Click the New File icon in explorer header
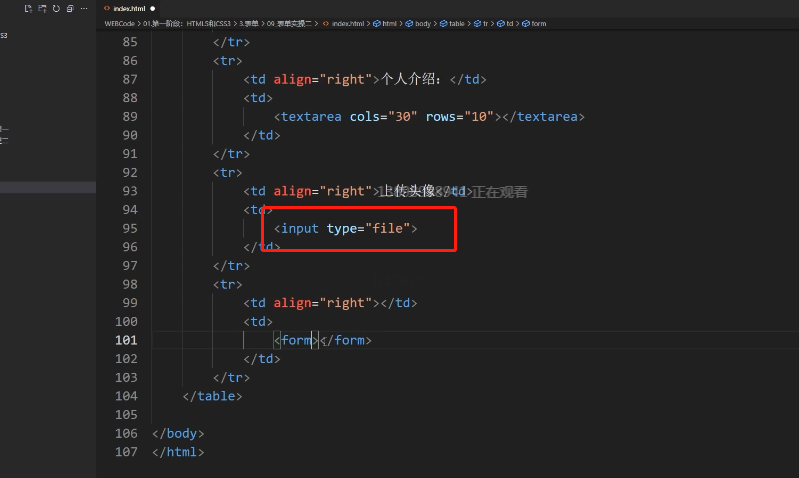799x478 pixels. [x=29, y=9]
